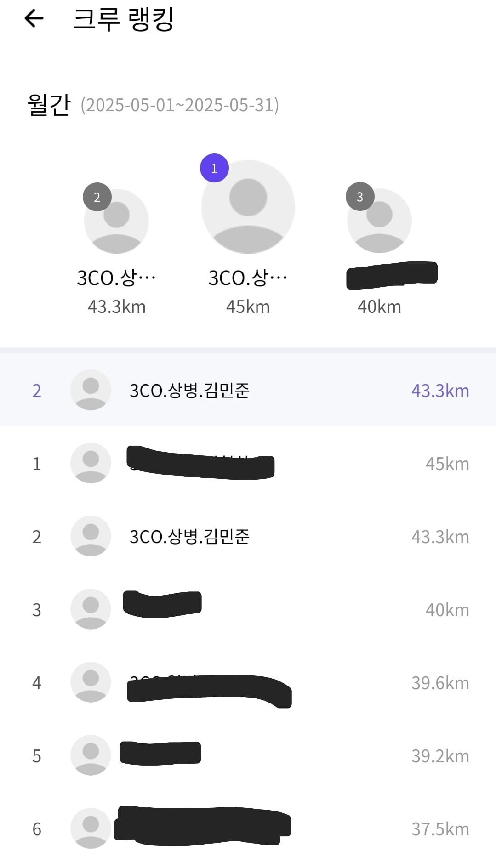
Task: Tap 45km under the first-place podium avatar
Action: [248, 307]
